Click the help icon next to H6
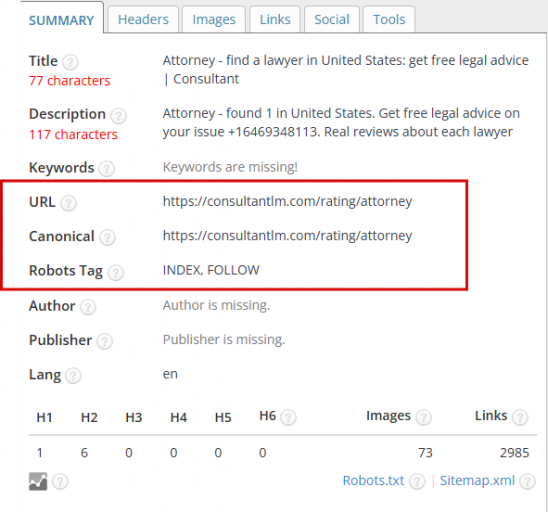 [x=288, y=417]
